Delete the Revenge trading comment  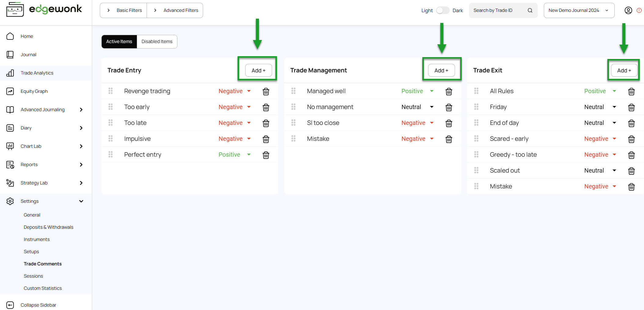coord(266,91)
